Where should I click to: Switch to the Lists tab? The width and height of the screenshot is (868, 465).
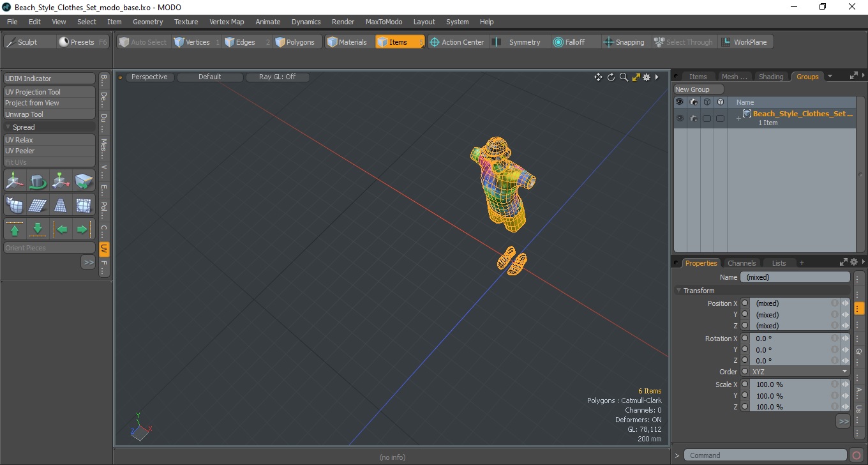779,263
